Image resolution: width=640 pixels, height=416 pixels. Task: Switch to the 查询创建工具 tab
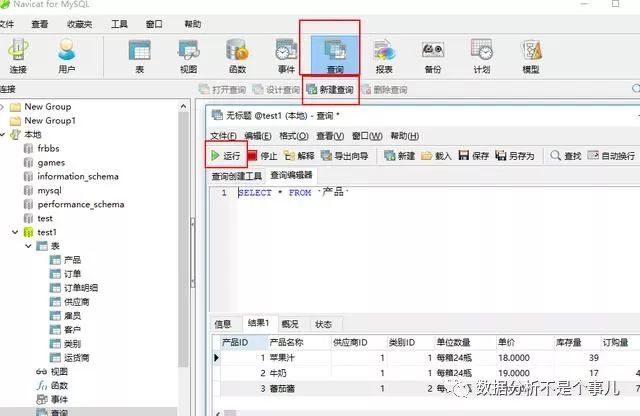[236, 175]
